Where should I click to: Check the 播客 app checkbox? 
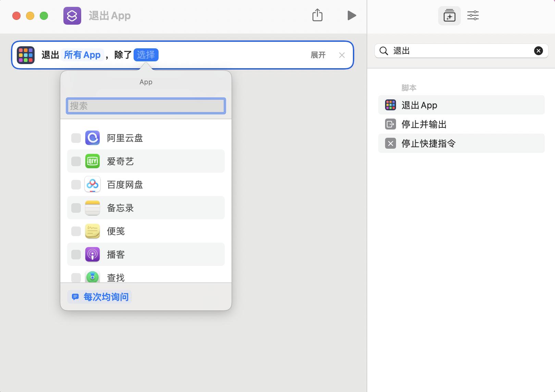click(76, 254)
